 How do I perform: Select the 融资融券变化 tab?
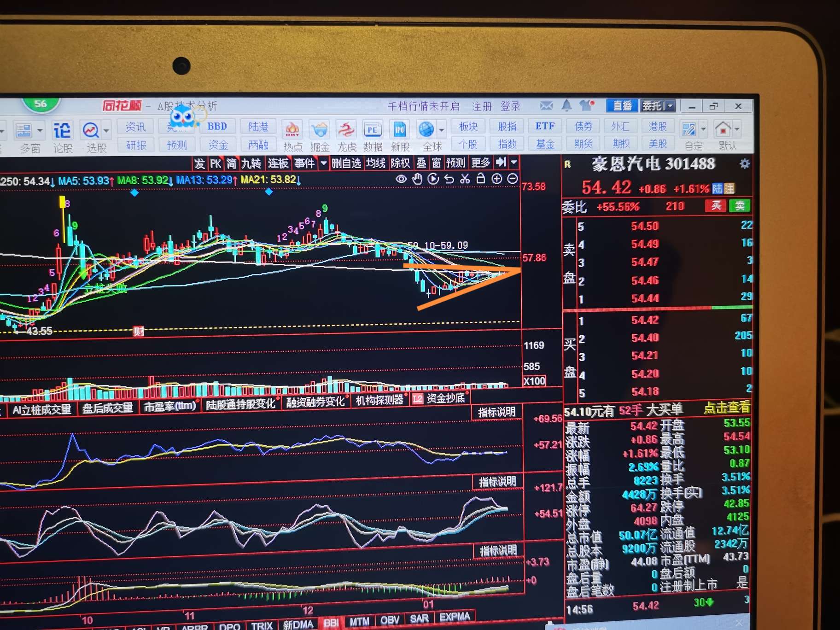315,402
